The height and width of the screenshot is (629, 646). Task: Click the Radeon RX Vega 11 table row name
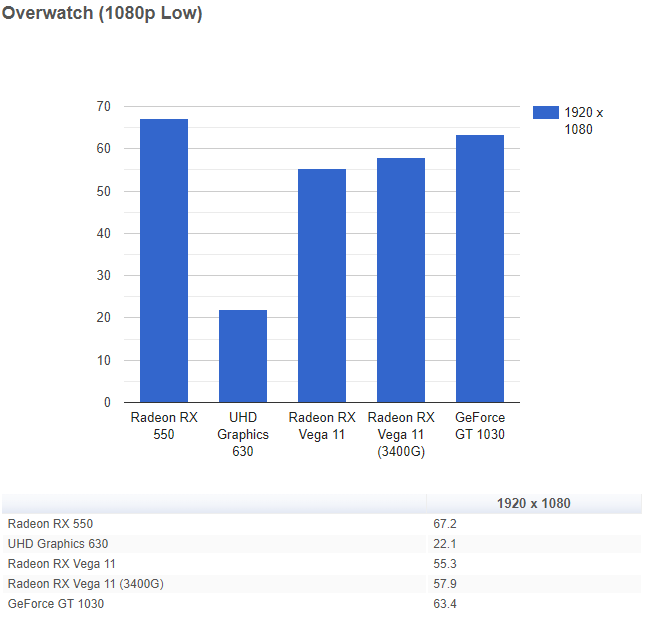click(61, 564)
